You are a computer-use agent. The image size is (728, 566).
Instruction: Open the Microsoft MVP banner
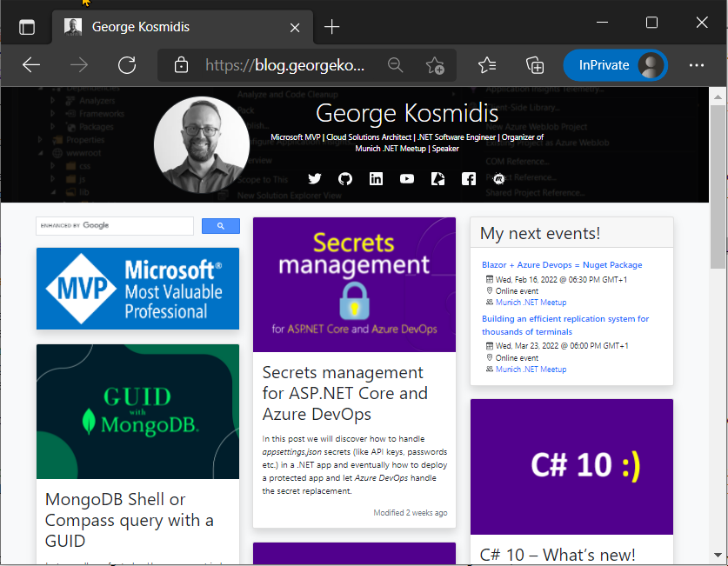coord(138,289)
